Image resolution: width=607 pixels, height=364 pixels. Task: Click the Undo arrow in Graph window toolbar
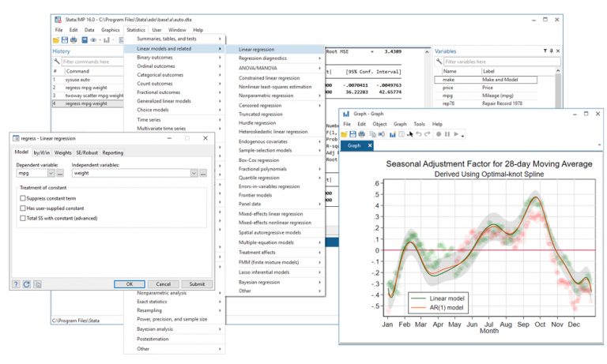point(419,134)
